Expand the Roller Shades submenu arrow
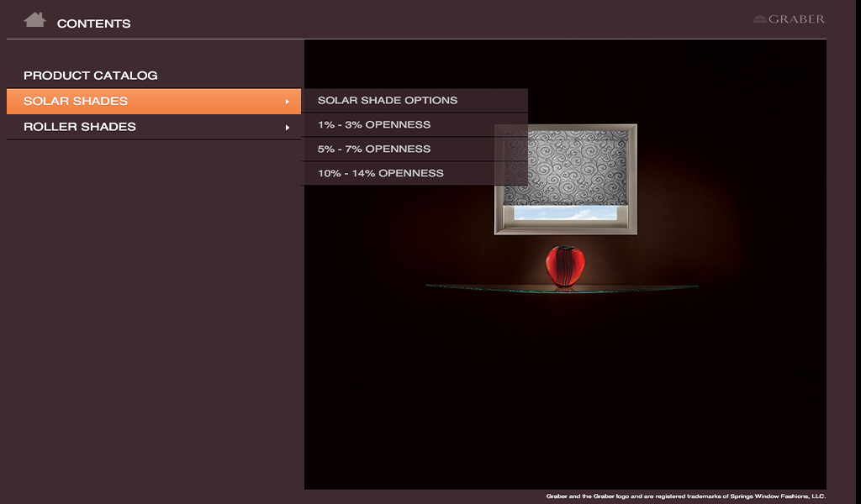 pos(288,128)
